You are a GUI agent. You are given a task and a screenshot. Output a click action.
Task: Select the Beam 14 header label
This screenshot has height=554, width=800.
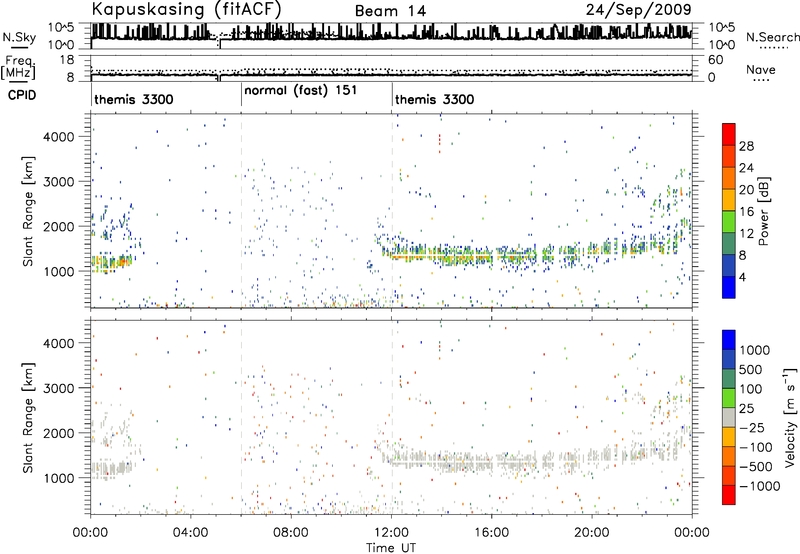[390, 11]
